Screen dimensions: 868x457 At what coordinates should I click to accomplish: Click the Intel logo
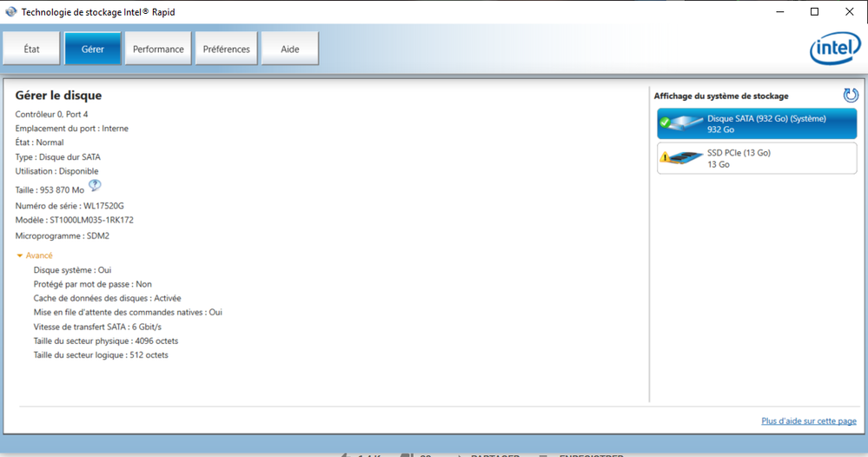[x=835, y=49]
